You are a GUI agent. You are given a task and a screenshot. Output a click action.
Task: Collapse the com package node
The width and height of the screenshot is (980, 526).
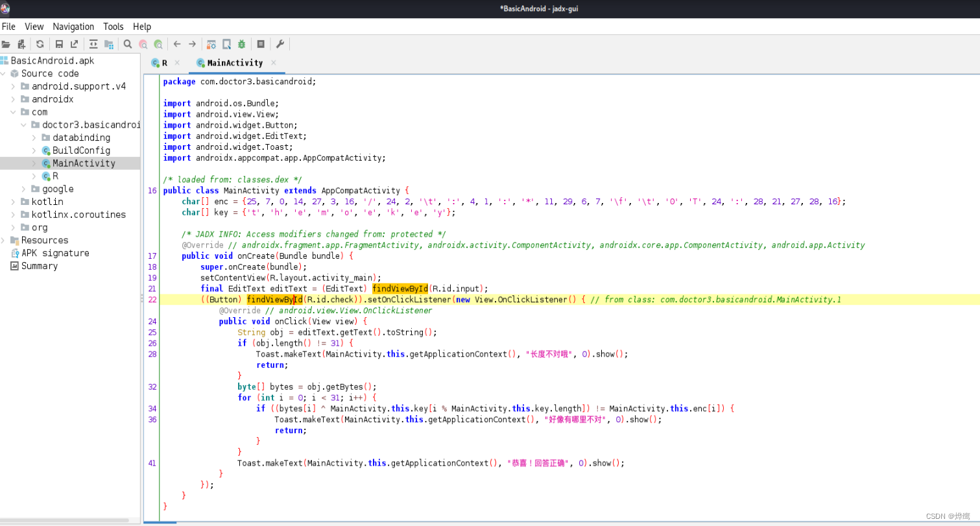point(13,112)
